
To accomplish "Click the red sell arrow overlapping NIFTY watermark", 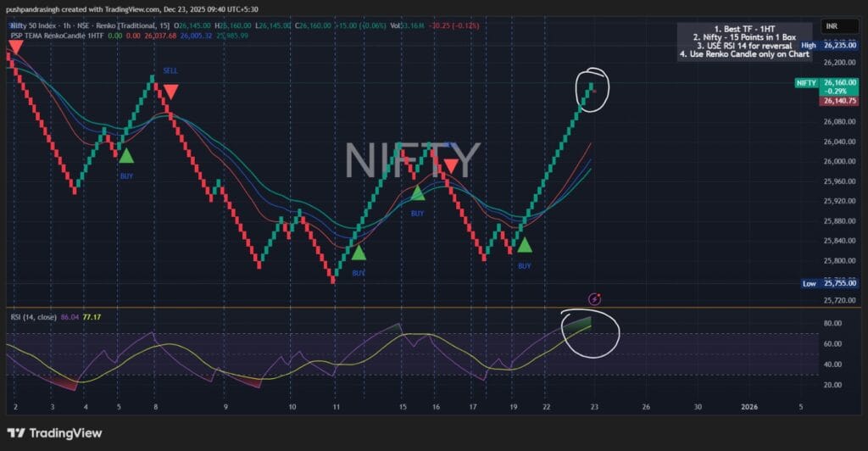I will pos(451,165).
